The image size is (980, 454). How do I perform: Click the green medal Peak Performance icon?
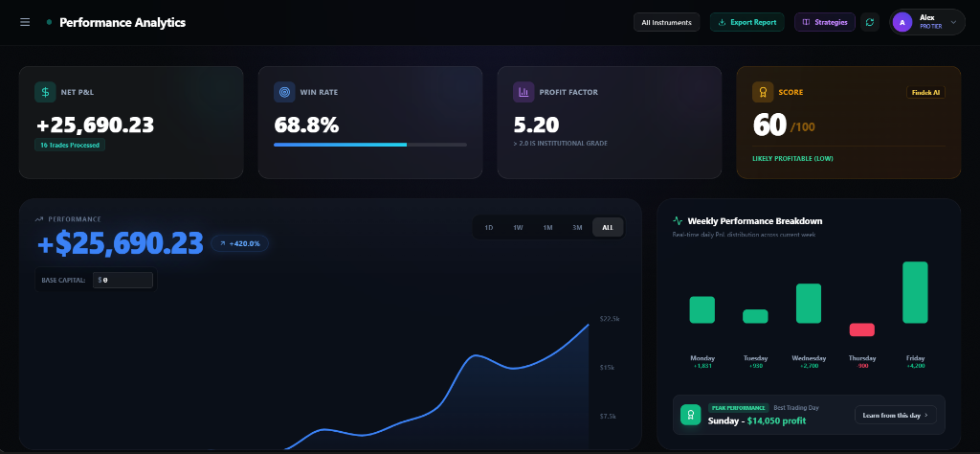pos(691,415)
